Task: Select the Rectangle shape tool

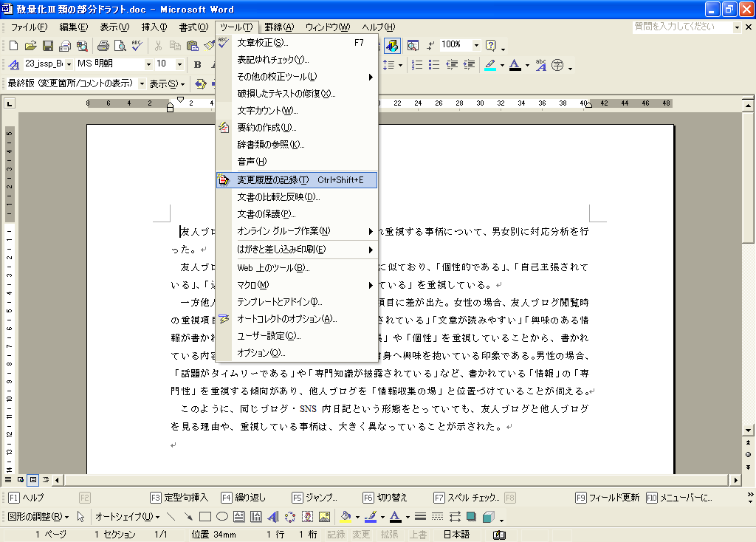Action: click(x=205, y=517)
